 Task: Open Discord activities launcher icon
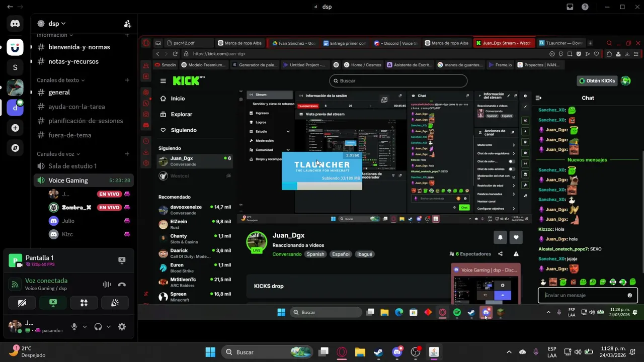coord(84,303)
